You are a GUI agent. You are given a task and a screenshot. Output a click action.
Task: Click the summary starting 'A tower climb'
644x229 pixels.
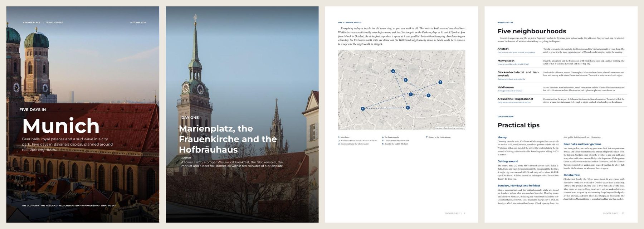[232, 164]
